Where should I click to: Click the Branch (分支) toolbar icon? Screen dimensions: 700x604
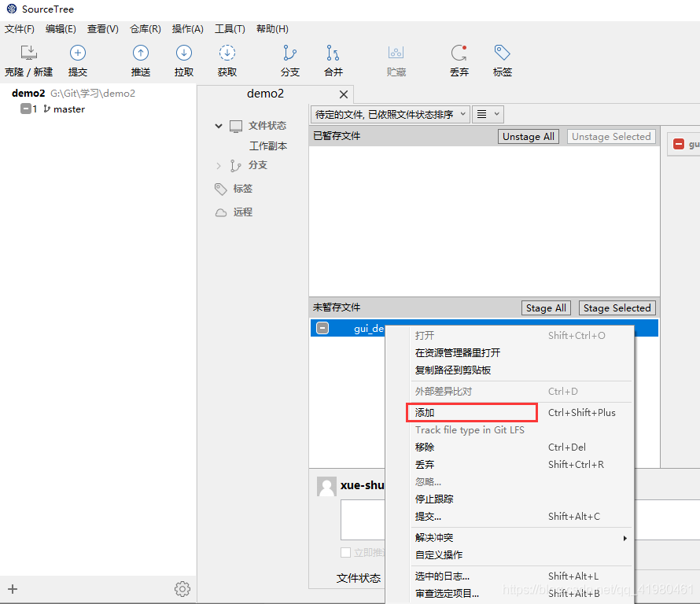click(289, 53)
